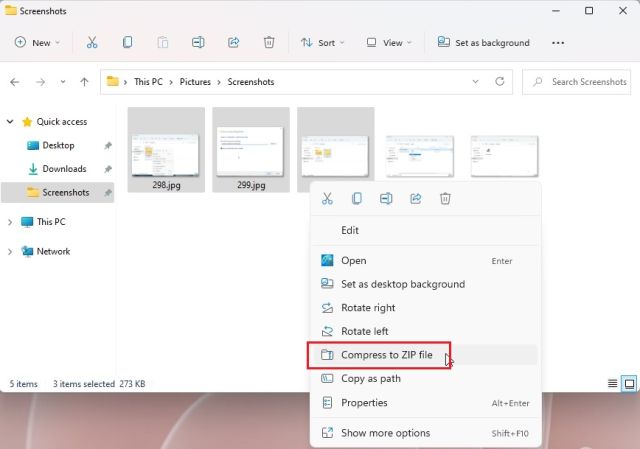
Task: Click the Rename icon in the toolbar
Action: pyautogui.click(x=198, y=43)
